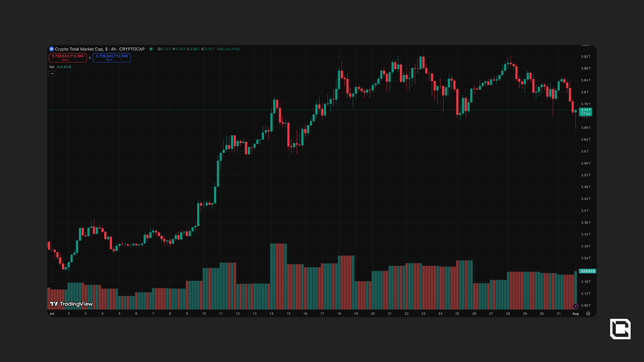This screenshot has width=644, height=362.
Task: Click the volume value tag 324.62B on price scale
Action: 588,271
